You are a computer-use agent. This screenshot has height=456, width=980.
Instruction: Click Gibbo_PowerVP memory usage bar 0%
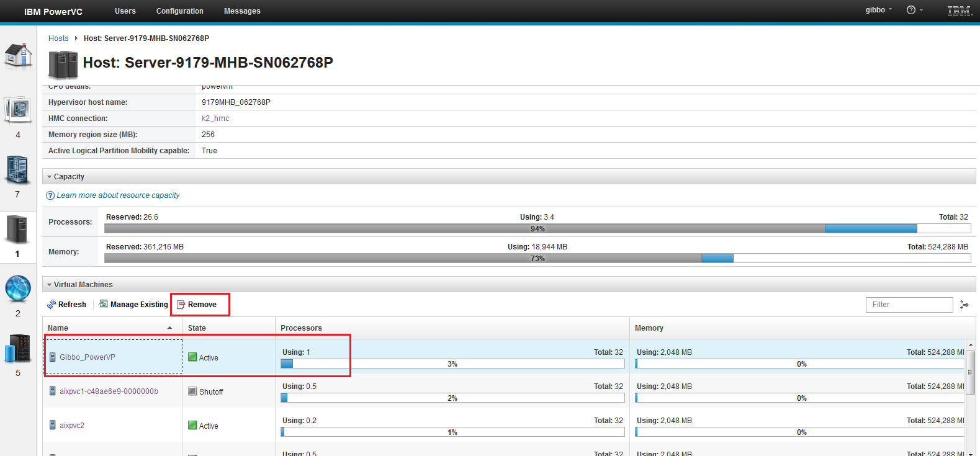[800, 364]
